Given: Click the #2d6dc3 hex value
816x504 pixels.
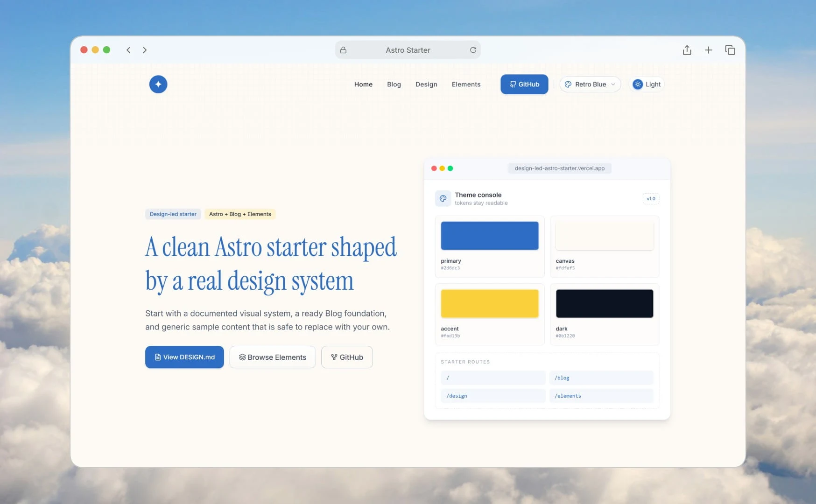Looking at the screenshot, I should click(x=450, y=268).
